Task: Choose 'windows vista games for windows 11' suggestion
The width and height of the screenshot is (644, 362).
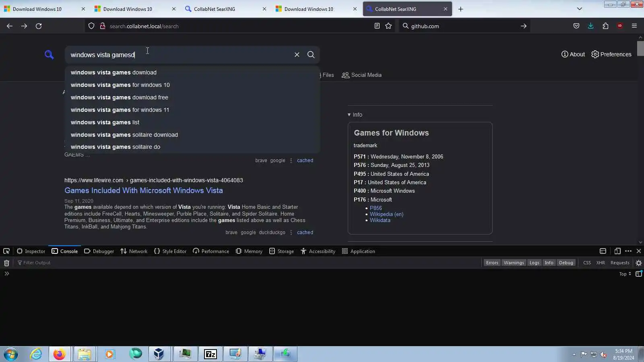Action: (x=192, y=110)
